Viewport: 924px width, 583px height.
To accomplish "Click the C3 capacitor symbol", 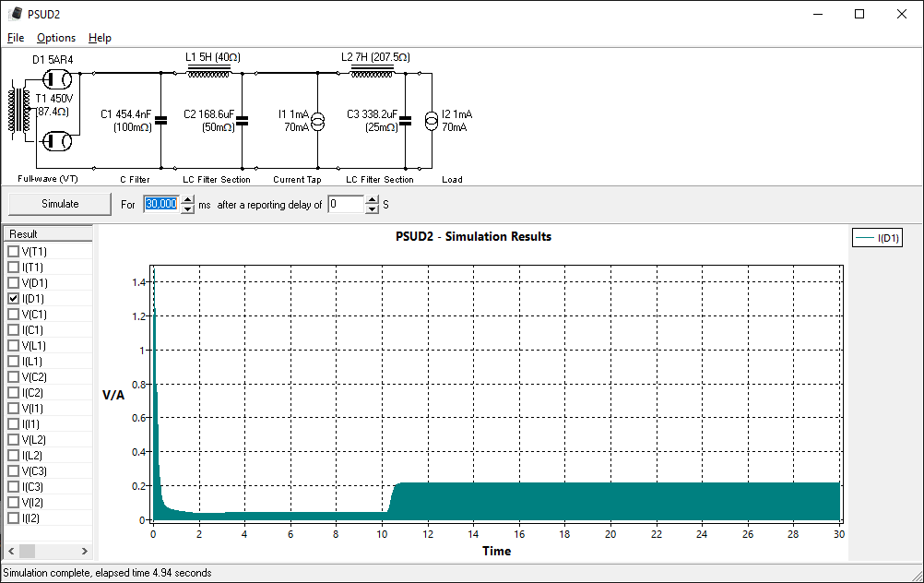I will pos(406,120).
